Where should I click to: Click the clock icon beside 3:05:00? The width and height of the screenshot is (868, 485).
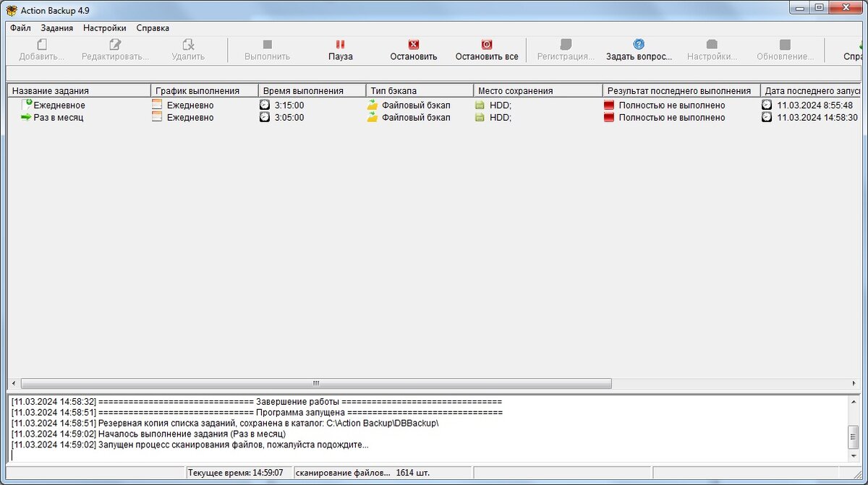[265, 117]
